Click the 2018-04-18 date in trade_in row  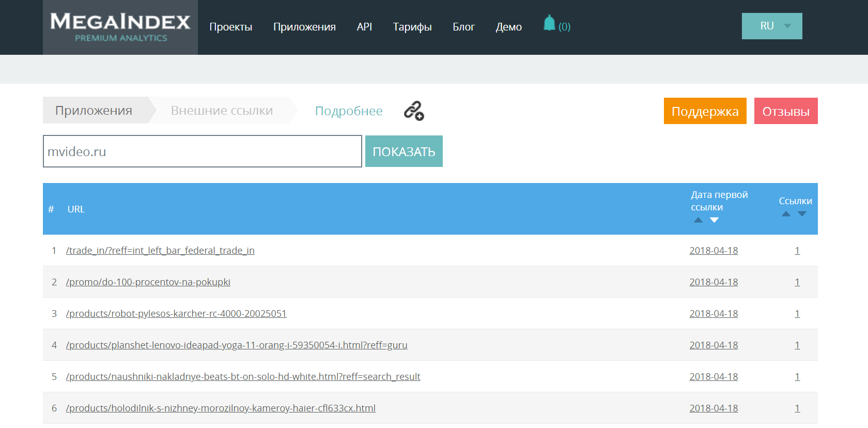[x=714, y=251]
